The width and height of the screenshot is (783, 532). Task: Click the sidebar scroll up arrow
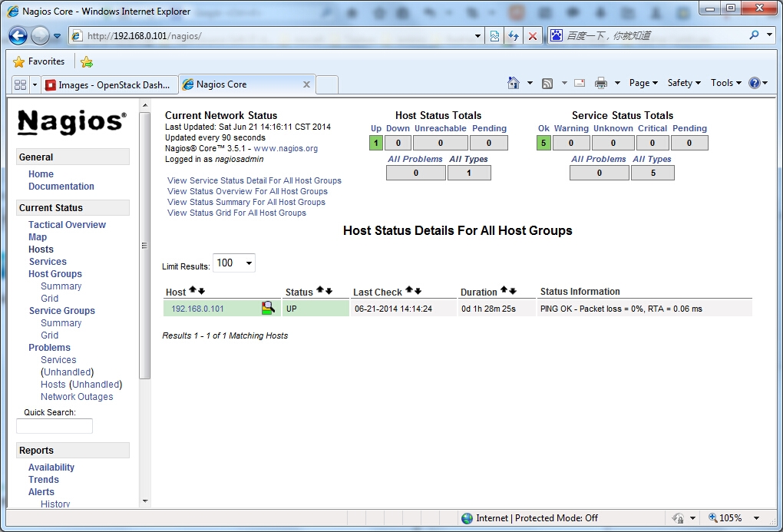pos(145,105)
